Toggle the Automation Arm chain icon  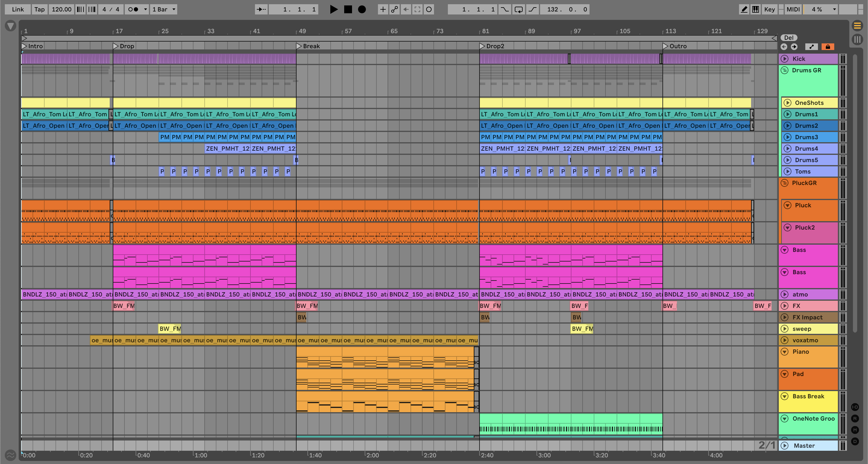point(394,9)
